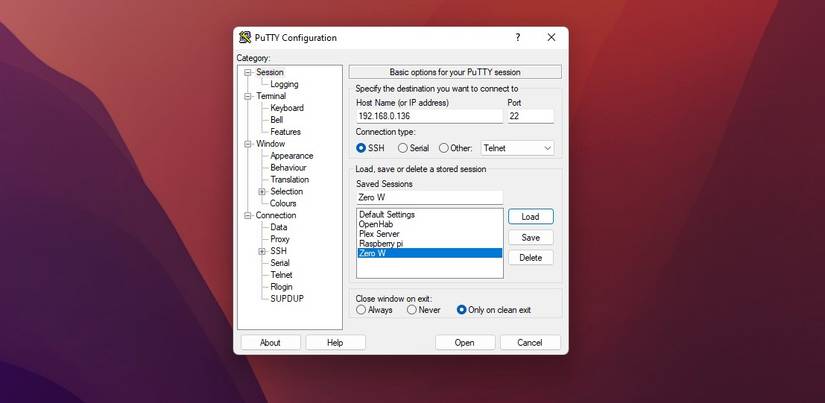
Task: Expand the SSH tree node
Action: pos(262,251)
